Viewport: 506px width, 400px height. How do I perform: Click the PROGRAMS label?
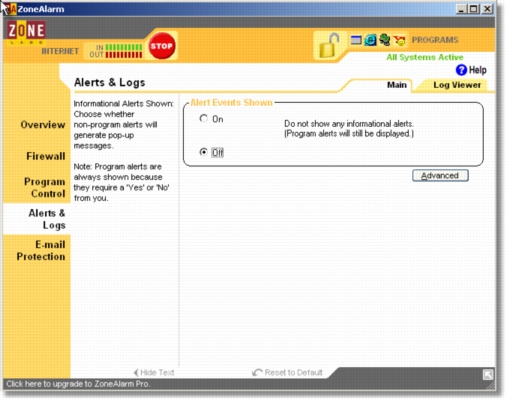point(435,40)
